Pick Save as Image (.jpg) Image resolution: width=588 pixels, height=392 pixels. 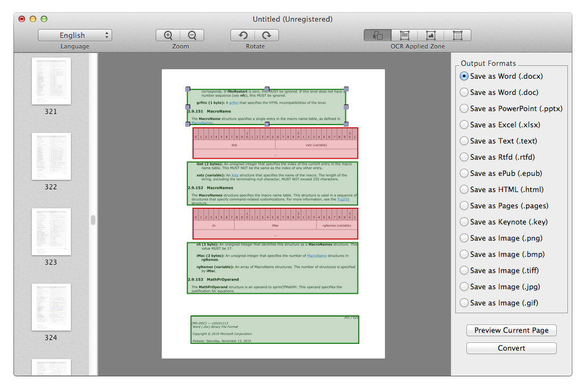tap(500, 286)
